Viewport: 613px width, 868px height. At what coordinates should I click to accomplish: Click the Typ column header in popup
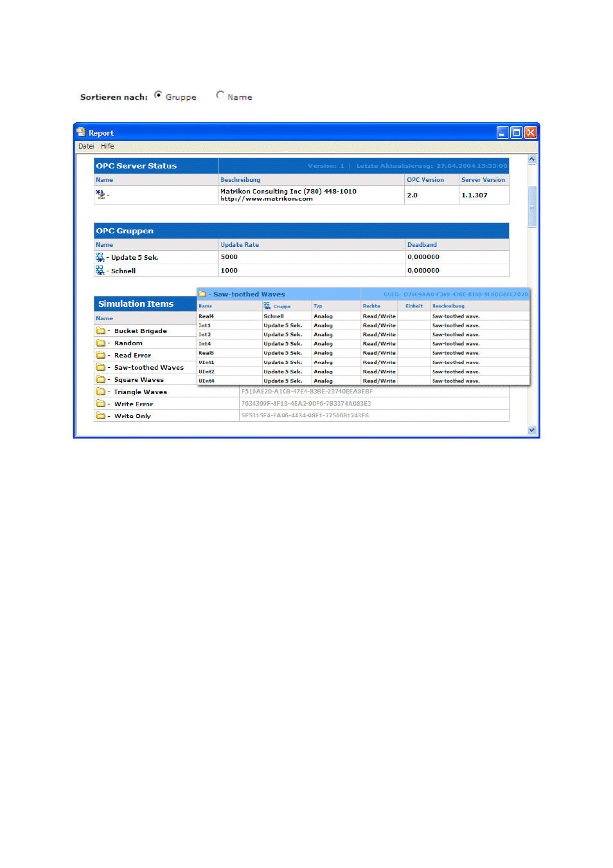pyautogui.click(x=318, y=306)
